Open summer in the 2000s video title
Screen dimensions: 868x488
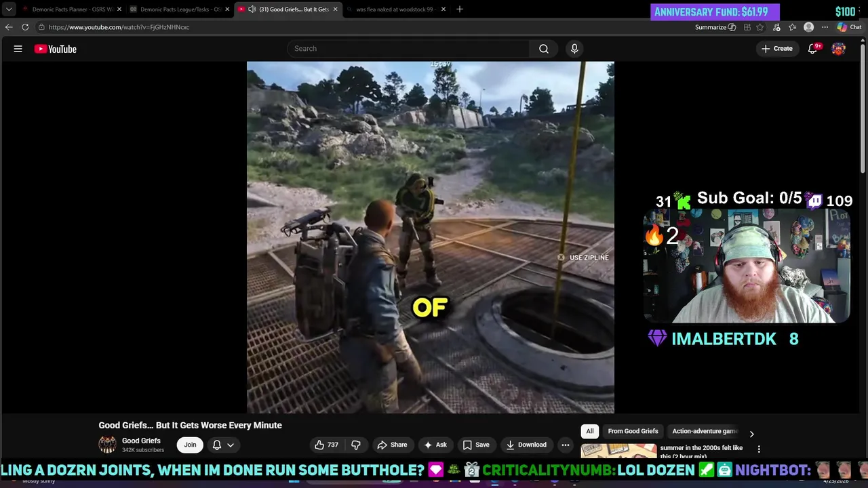(701, 451)
